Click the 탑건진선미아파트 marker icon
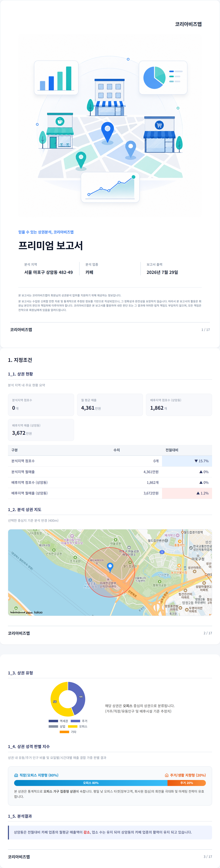This screenshot has width=220, height=868. pyautogui.click(x=185, y=590)
